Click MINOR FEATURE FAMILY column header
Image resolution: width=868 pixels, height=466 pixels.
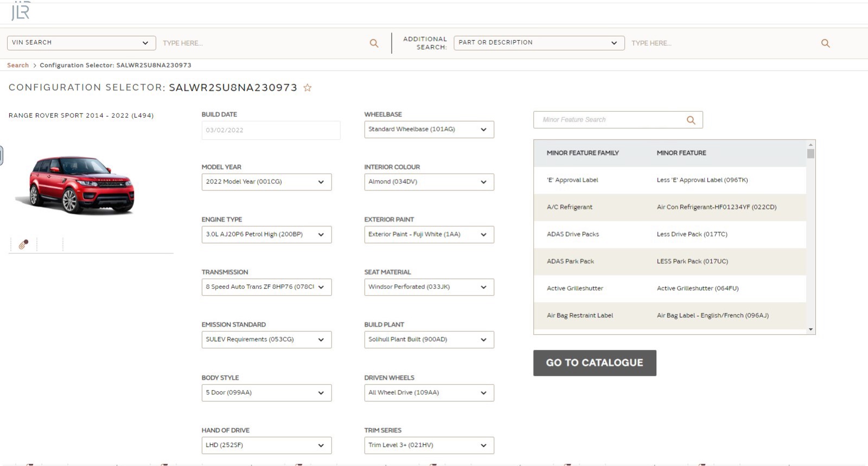(x=583, y=153)
